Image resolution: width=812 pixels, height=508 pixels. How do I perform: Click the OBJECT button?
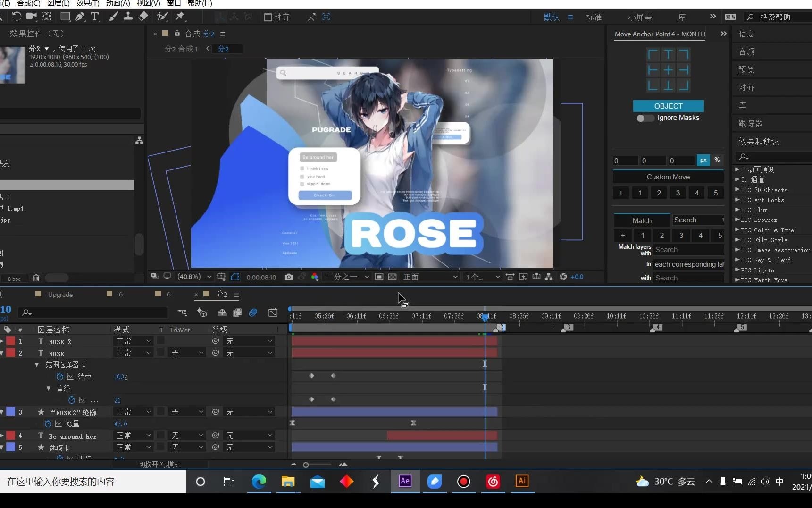click(668, 106)
